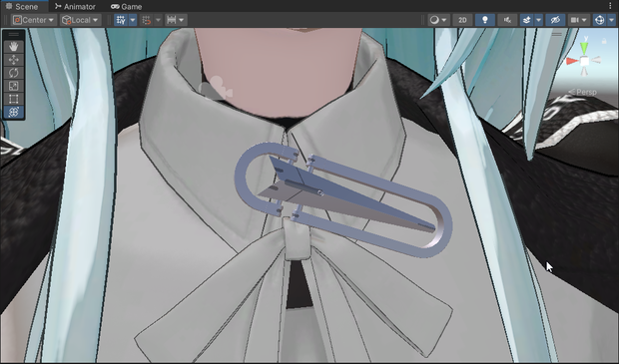
Task: Select the Move tool
Action: pos(13,60)
